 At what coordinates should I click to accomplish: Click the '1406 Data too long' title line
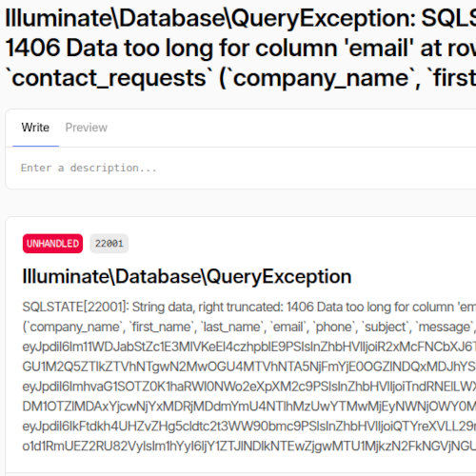pos(241,49)
